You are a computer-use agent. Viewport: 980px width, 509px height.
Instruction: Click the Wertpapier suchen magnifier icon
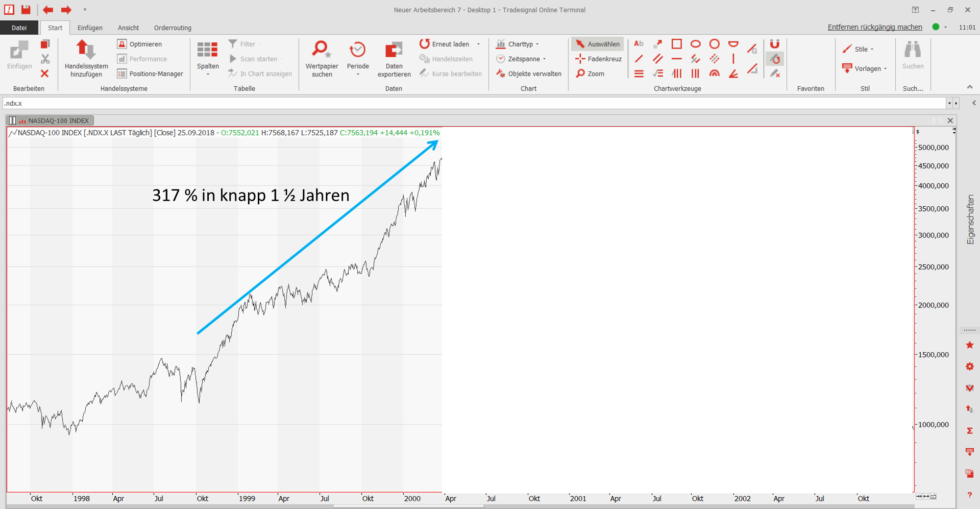[321, 50]
